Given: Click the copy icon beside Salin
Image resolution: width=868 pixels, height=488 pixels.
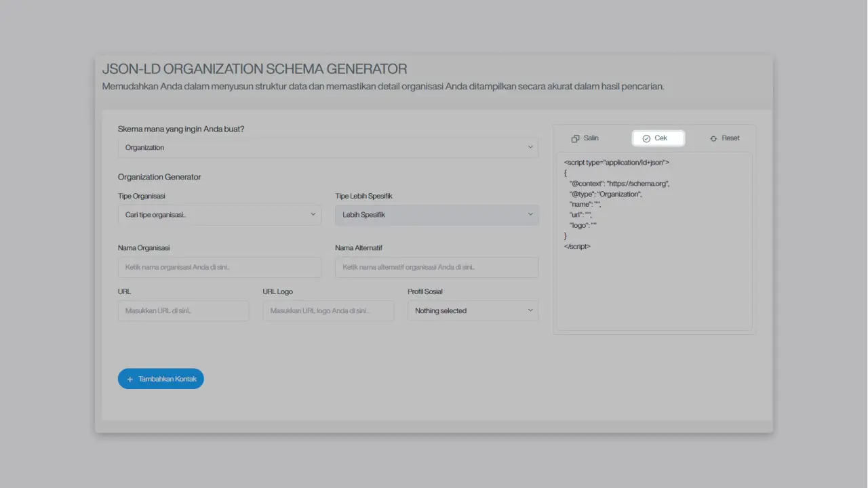Looking at the screenshot, I should (575, 138).
